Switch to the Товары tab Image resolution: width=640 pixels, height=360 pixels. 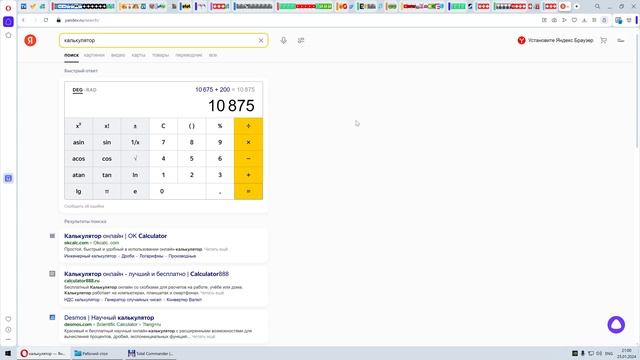click(x=160, y=55)
